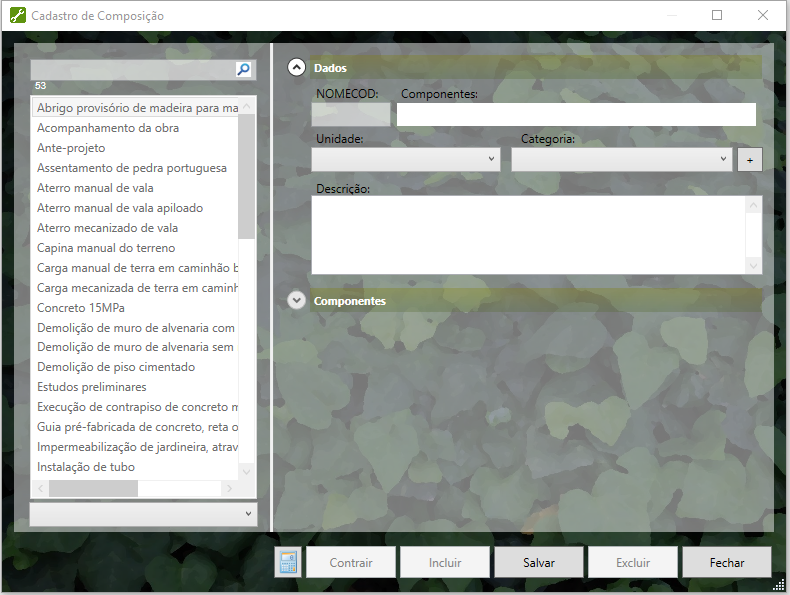Choose "Capina manual do terreno" entry
Viewport: 790px width, 595px height.
click(x=106, y=247)
